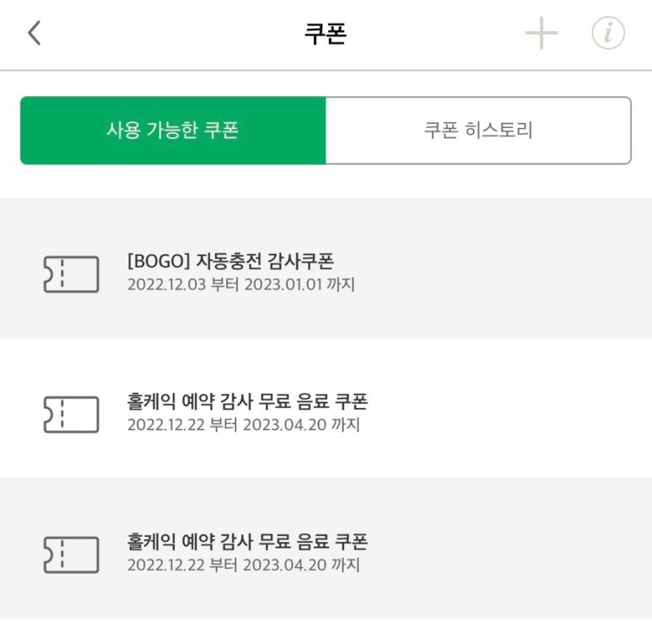Select the bottom 홀케익 예약 감사 무료 음료 쿠폰 title
Viewport: 652px width, 644px height.
pos(247,541)
